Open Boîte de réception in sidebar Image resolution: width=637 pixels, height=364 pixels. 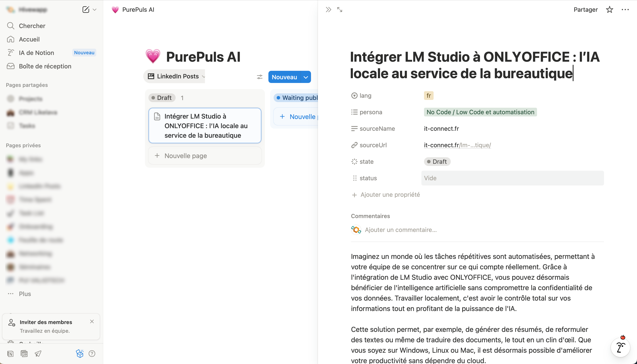[45, 66]
